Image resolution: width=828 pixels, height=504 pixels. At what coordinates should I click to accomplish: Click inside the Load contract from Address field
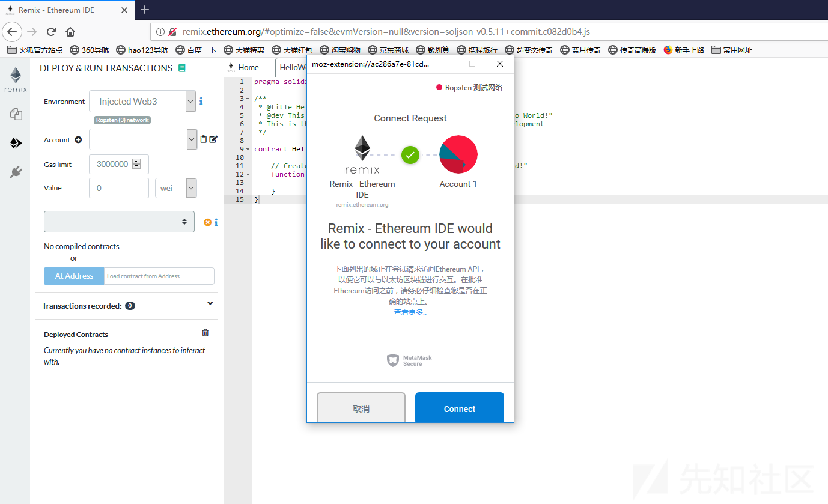point(159,276)
